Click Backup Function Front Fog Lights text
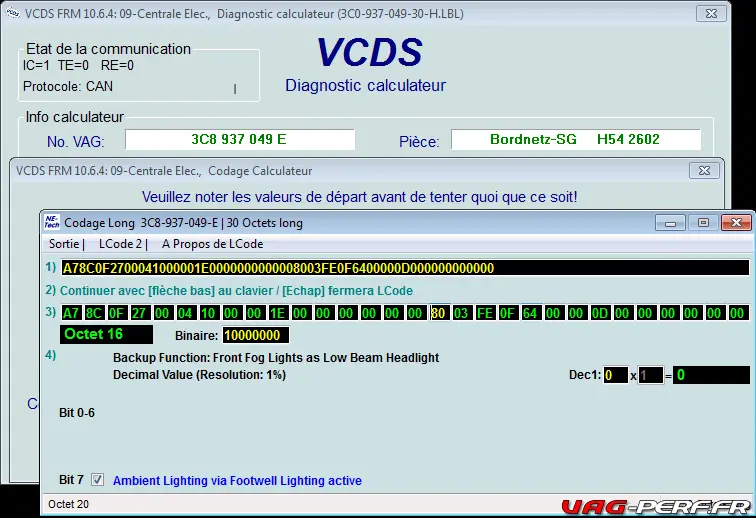The height and width of the screenshot is (518, 756). 276,358
